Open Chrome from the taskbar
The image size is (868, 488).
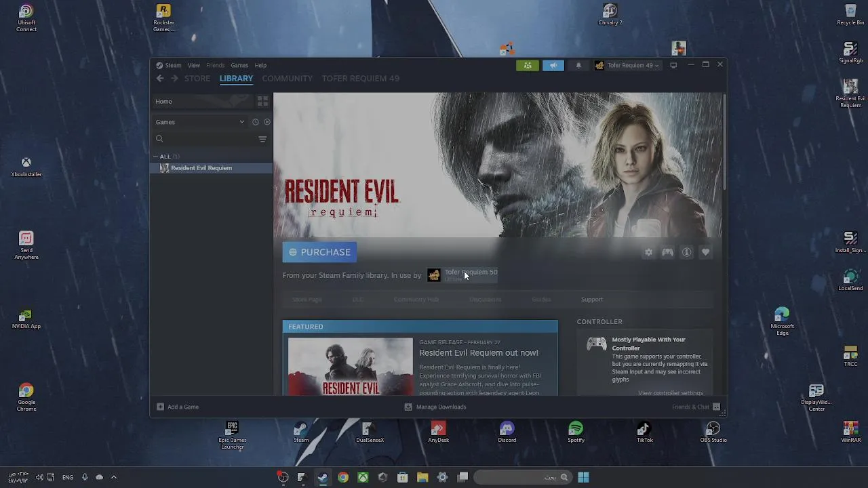343,477
